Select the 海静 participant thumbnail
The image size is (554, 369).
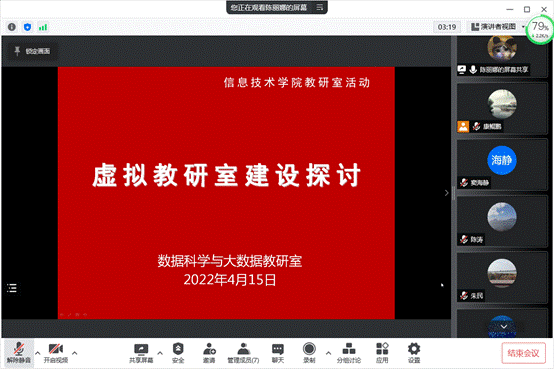[x=502, y=165]
